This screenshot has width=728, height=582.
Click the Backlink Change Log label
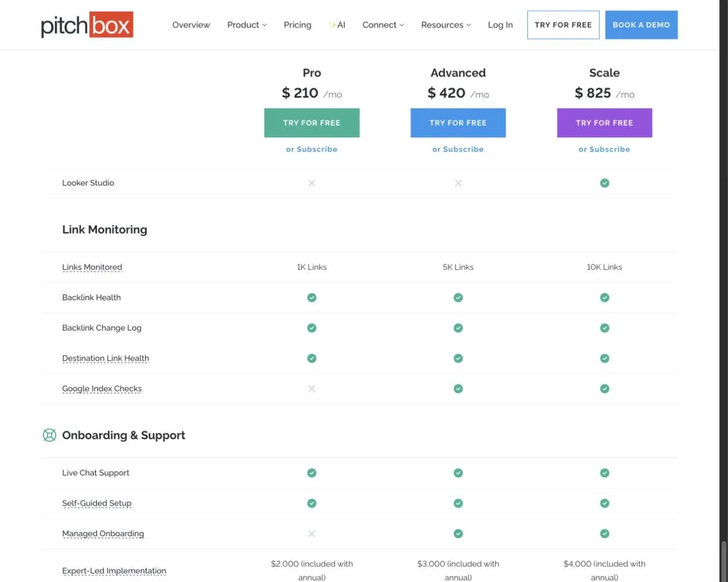tap(102, 328)
